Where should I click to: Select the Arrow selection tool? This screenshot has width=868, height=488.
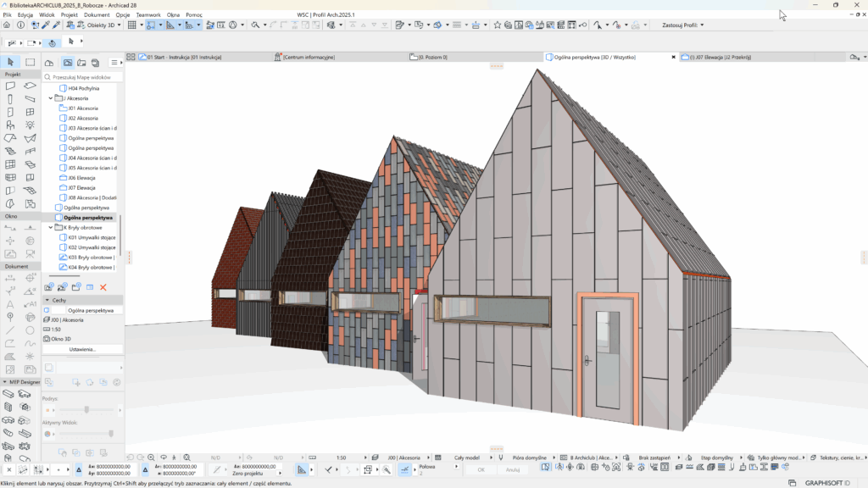click(10, 62)
